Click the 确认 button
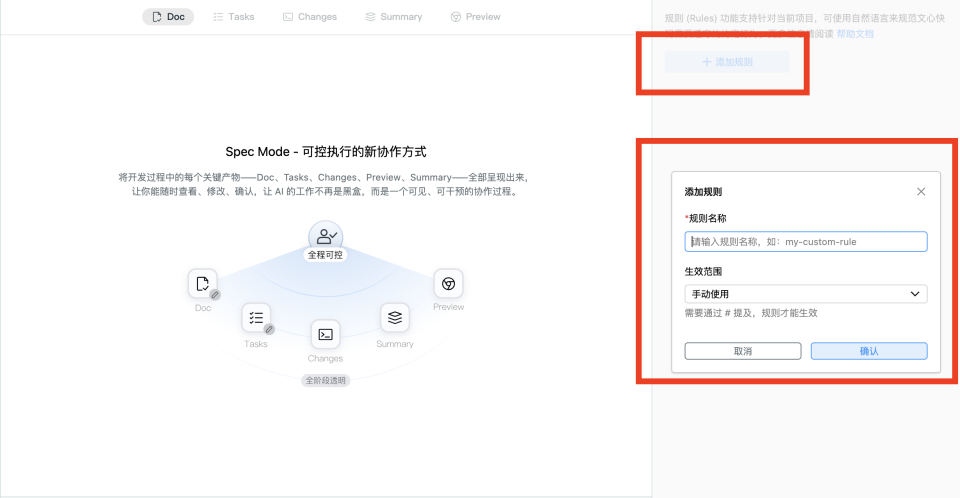 [869, 351]
